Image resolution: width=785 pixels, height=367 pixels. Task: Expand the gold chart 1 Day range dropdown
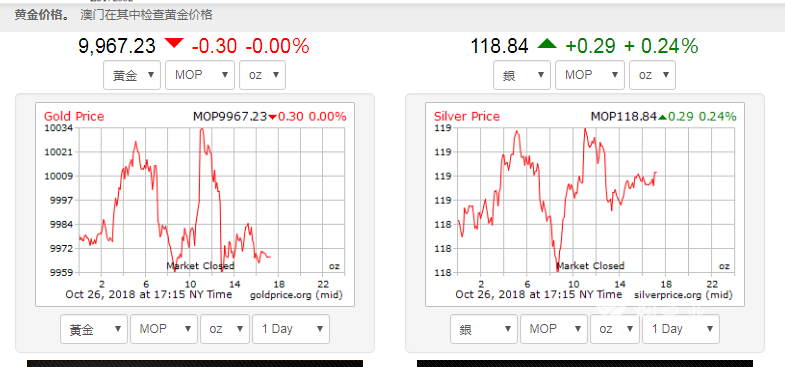coord(291,329)
